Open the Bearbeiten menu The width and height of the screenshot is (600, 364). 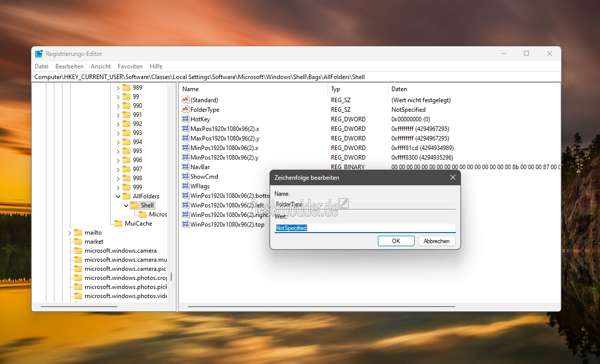point(70,66)
